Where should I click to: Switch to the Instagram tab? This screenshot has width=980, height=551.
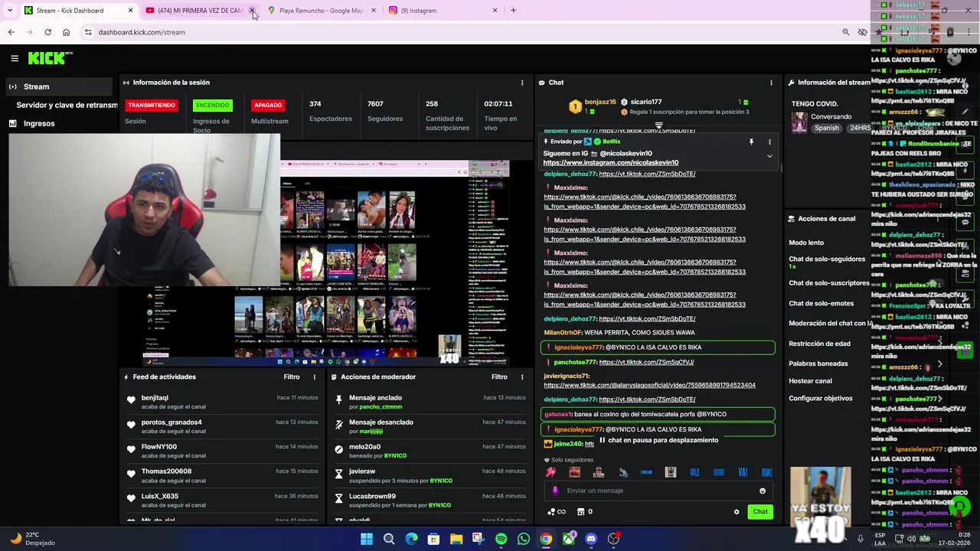(x=443, y=11)
